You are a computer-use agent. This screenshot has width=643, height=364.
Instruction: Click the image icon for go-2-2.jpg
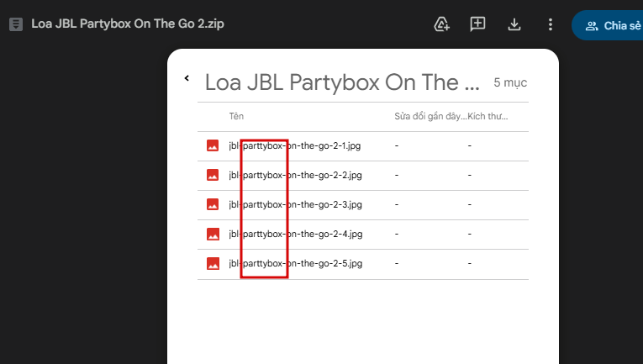pyautogui.click(x=213, y=175)
